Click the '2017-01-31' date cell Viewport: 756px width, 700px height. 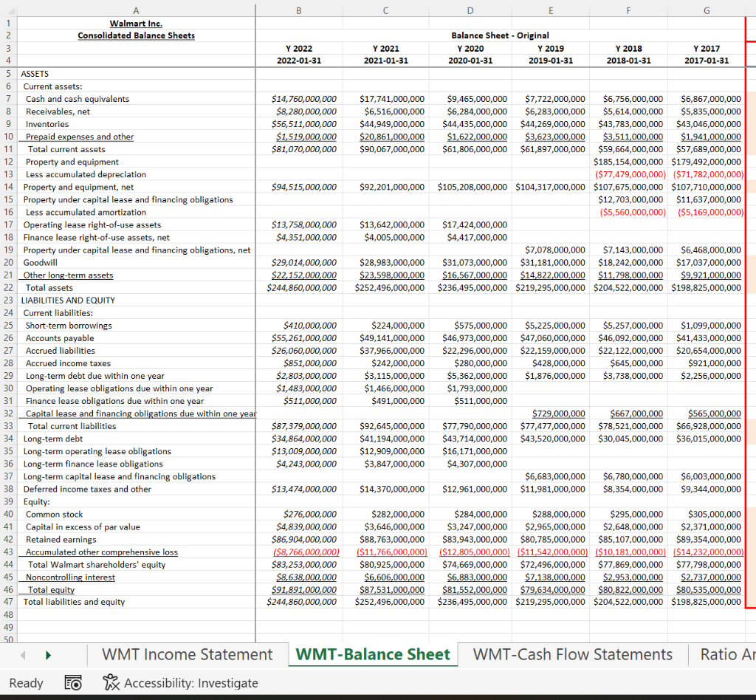point(707,61)
